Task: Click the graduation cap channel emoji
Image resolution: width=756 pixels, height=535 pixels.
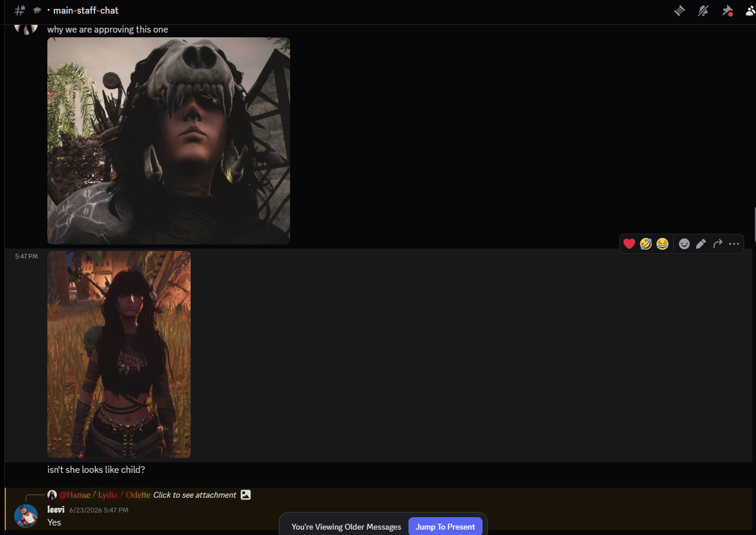Action: click(x=37, y=11)
